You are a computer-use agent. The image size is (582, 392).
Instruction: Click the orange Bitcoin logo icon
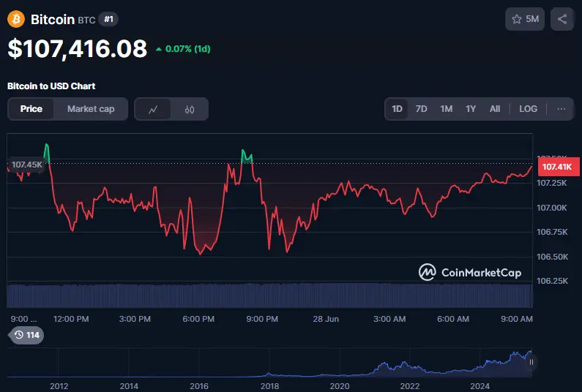click(16, 19)
